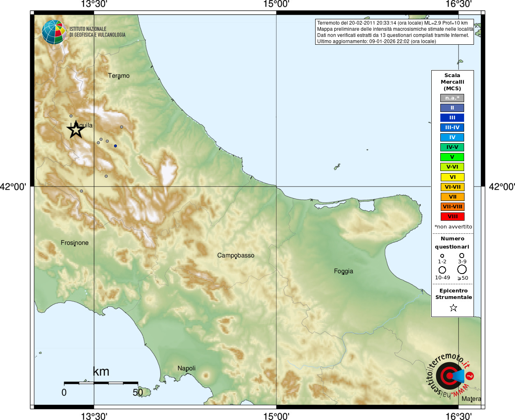Click the 1-2 questionnaire circle in the legend

tap(442, 256)
